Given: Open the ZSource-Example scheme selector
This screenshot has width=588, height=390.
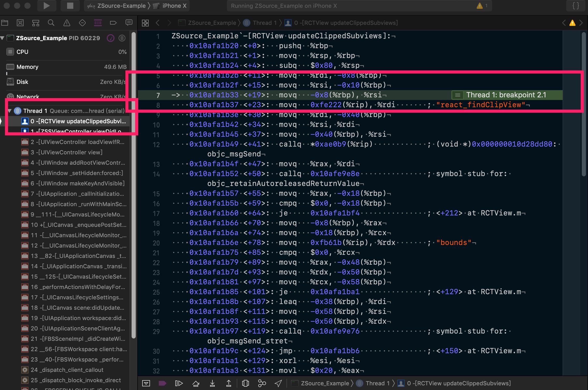Looking at the screenshot, I should pos(117,6).
